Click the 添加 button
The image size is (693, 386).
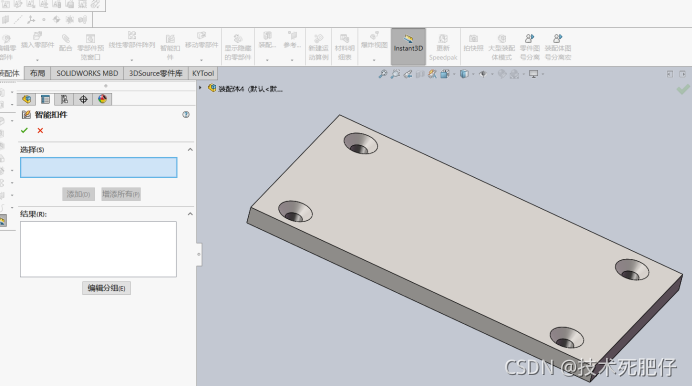click(x=78, y=194)
